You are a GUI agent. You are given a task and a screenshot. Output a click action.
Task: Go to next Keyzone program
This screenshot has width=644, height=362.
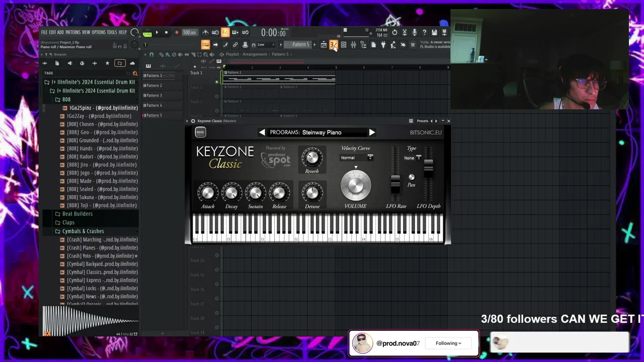[x=372, y=132]
